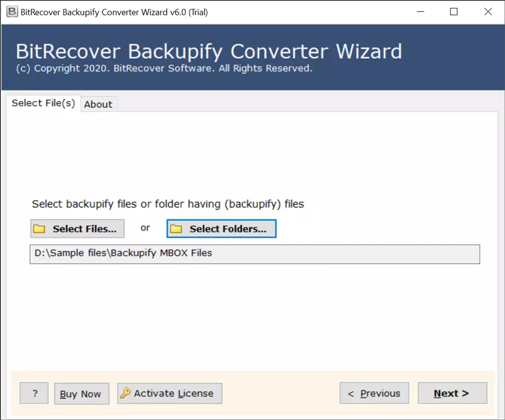Close the Converter Wizard window
Viewport: 505px width, 420px height.
488,12
